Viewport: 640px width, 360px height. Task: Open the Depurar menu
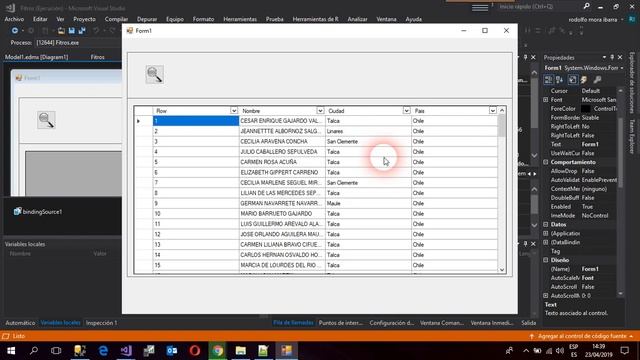(147, 19)
